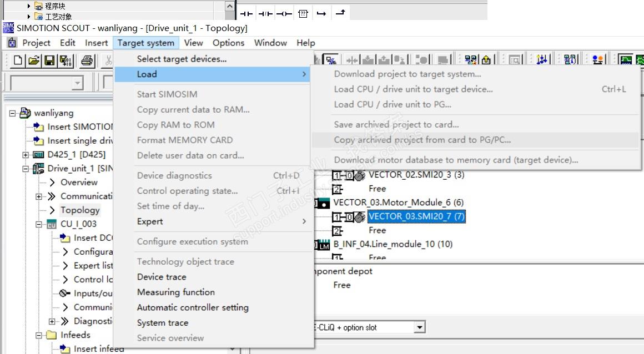The image size is (644, 354).
Task: Collapse the wanliyang project node
Action: pyautogui.click(x=12, y=113)
